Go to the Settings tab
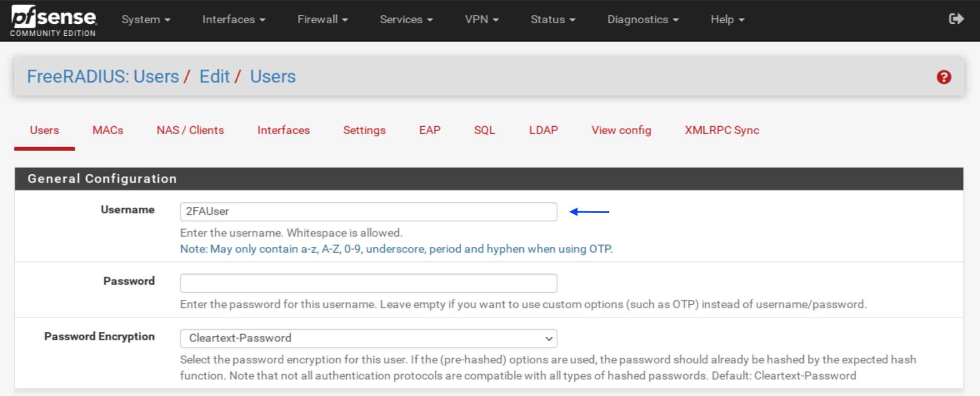This screenshot has width=980, height=396. pos(364,130)
